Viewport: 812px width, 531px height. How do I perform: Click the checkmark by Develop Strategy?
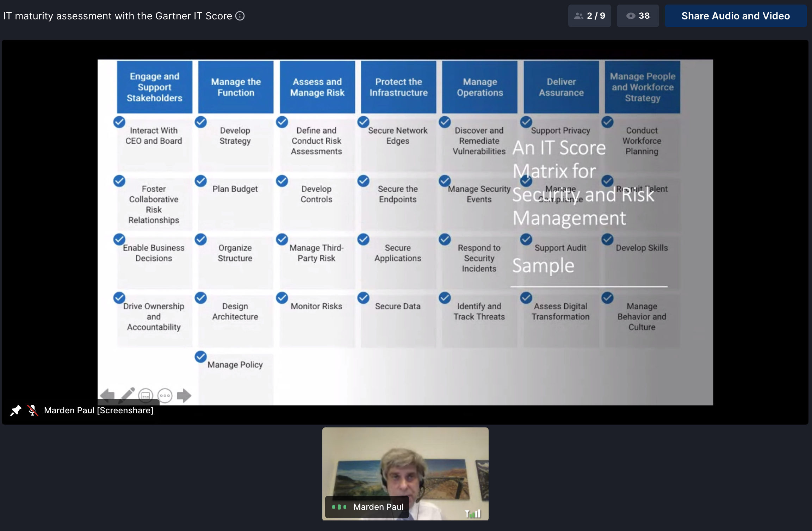(200, 122)
